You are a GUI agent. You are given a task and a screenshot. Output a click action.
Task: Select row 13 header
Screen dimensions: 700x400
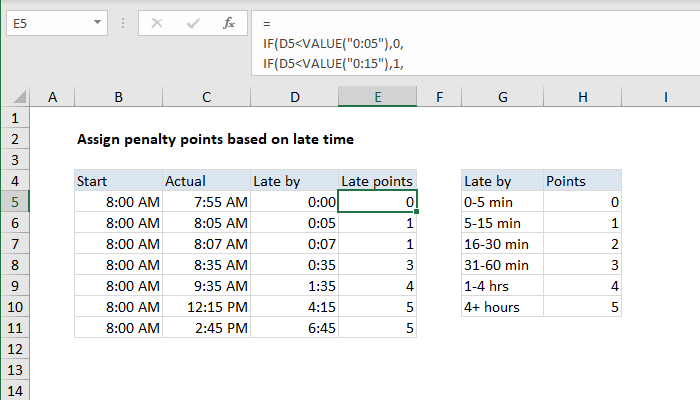coord(15,370)
